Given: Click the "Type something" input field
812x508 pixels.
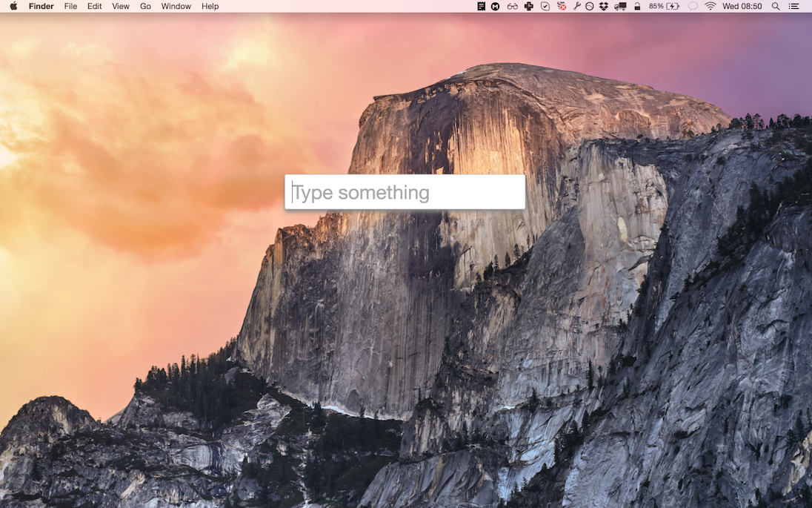Looking at the screenshot, I should point(405,192).
